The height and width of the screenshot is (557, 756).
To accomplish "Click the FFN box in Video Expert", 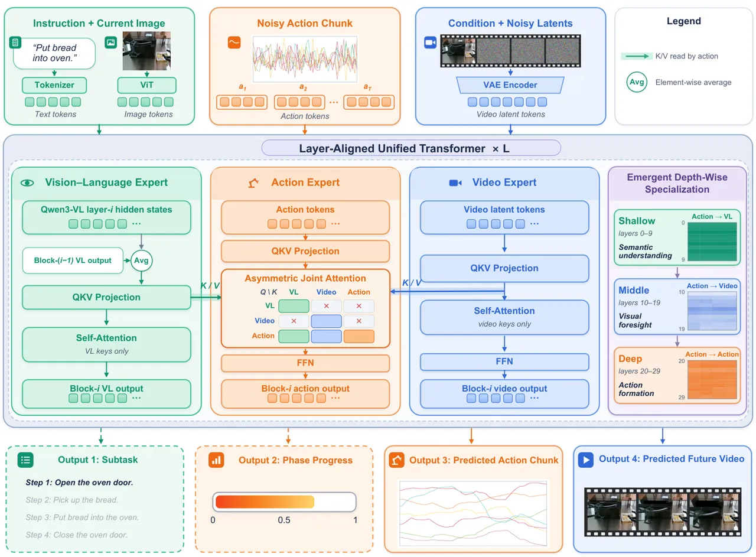I will pos(505,361).
